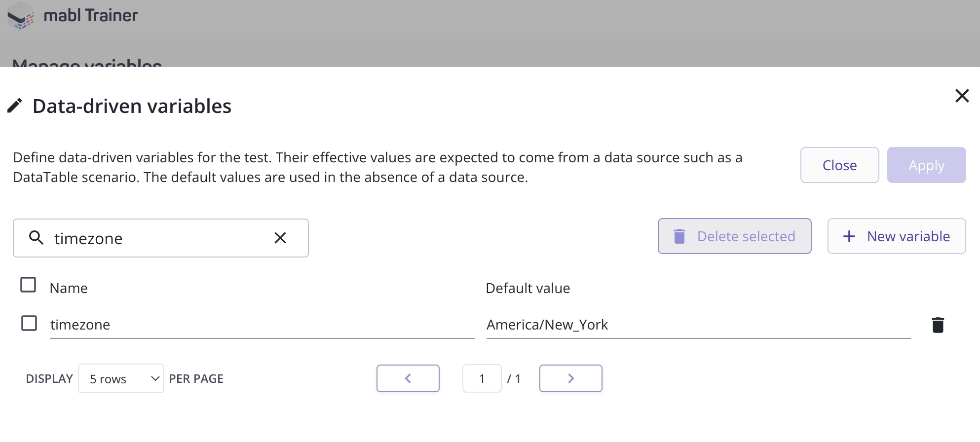Clear the timezone search text

click(x=280, y=238)
